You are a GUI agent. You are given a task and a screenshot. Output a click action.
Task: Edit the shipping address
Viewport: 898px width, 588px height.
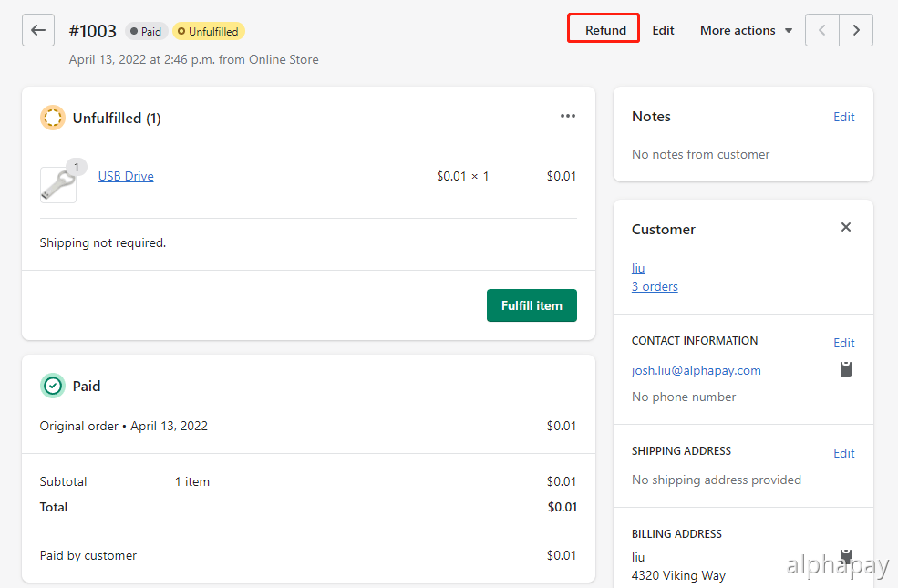pyautogui.click(x=843, y=453)
